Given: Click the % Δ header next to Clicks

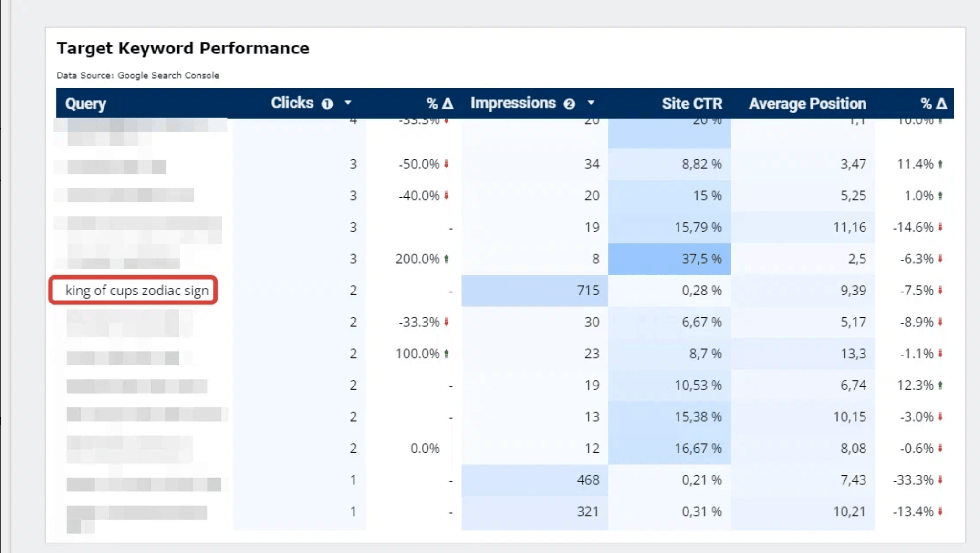Looking at the screenshot, I should click(439, 104).
